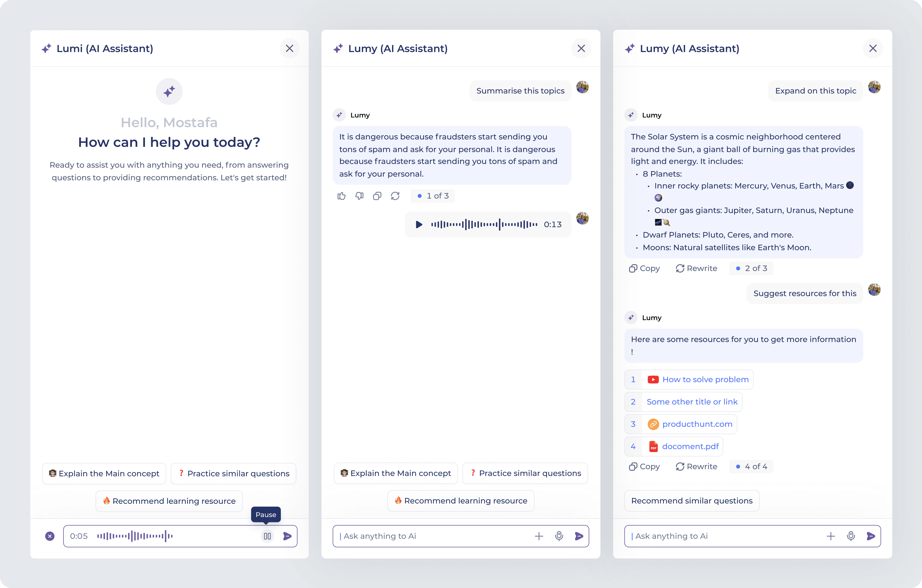This screenshot has height=588, width=922.
Task: Seek within the voice message waveform
Action: 484,224
